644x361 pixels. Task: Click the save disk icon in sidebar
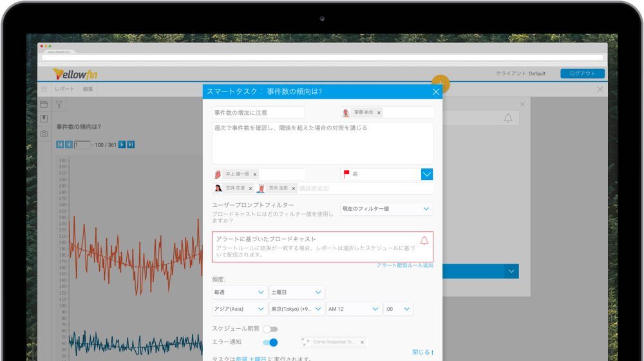pyautogui.click(x=44, y=119)
